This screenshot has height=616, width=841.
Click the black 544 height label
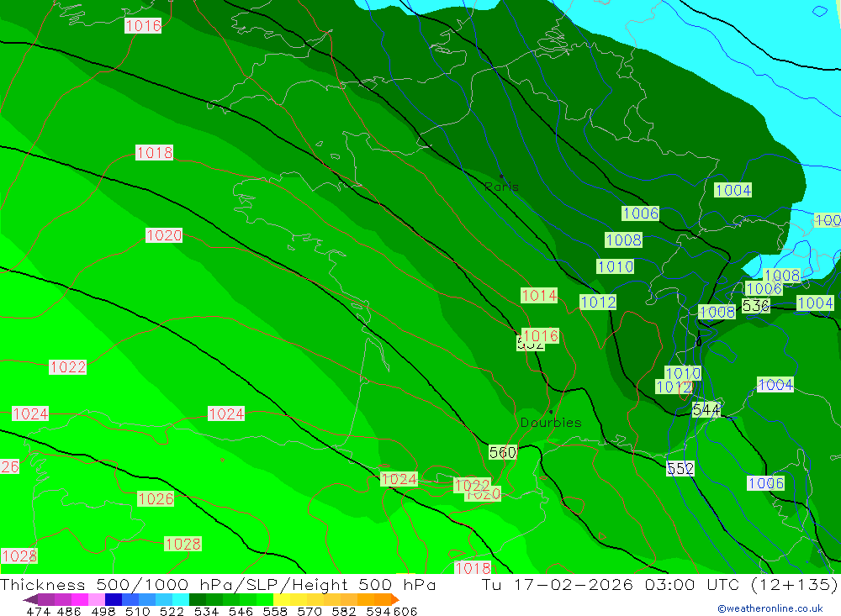tap(706, 410)
